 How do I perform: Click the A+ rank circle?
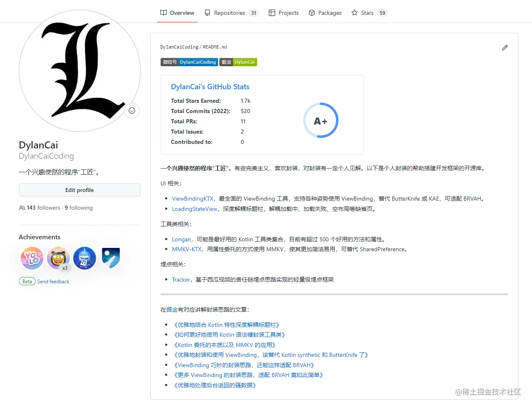point(321,120)
